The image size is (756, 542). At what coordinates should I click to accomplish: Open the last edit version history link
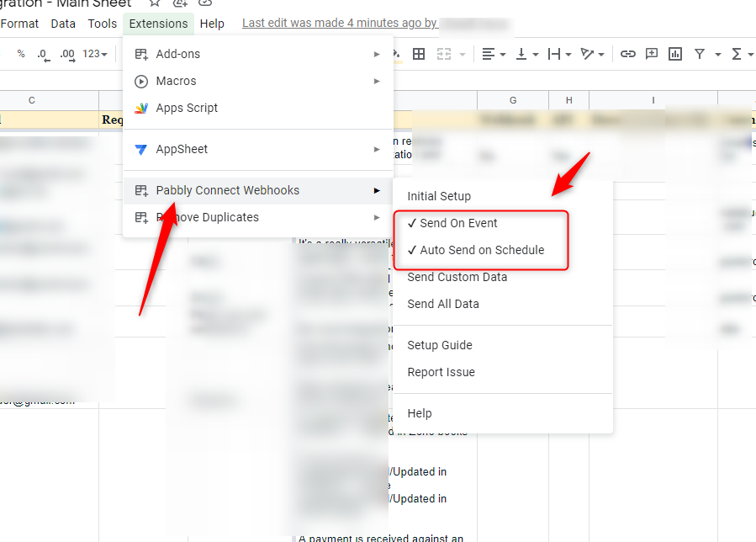click(340, 24)
